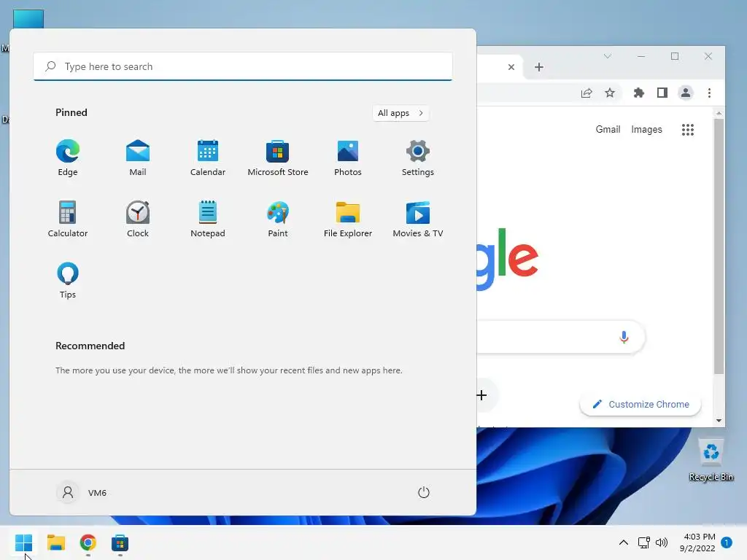Close the current Chrome tab
The width and height of the screenshot is (747, 560).
(x=511, y=67)
